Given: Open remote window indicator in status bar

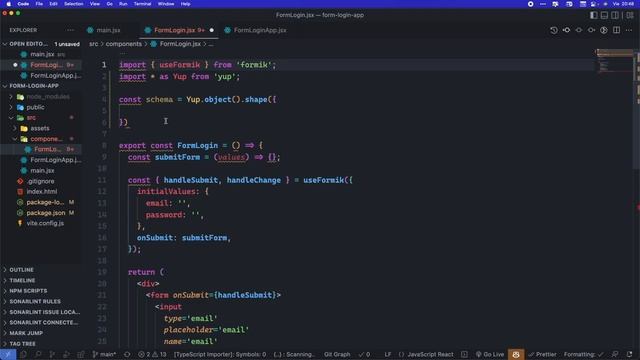Looking at the screenshot, I should click(x=7, y=354).
